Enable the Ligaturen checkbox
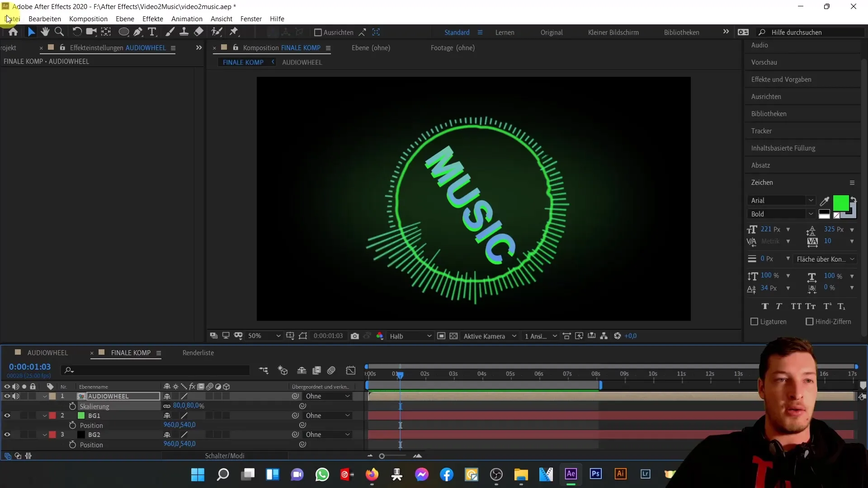Screen dimensions: 868x488 pos(754,322)
